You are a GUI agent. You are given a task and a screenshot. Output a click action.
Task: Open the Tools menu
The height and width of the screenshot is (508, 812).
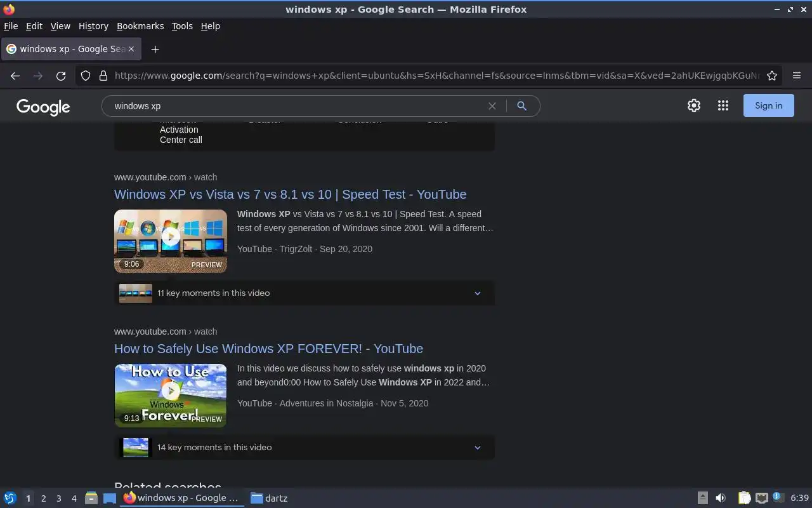182,26
